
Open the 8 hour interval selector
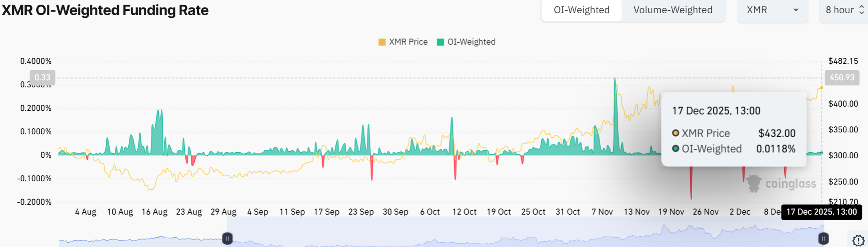click(840, 10)
